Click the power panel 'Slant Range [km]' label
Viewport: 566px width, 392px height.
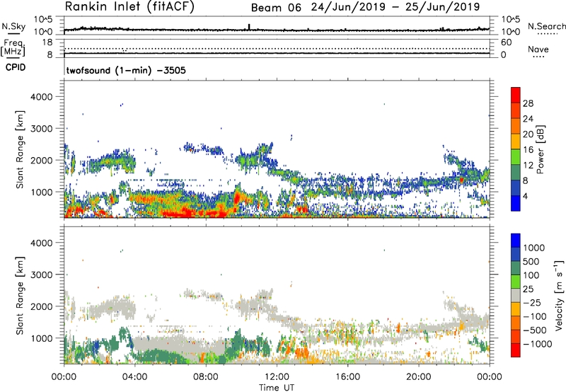[20, 149]
